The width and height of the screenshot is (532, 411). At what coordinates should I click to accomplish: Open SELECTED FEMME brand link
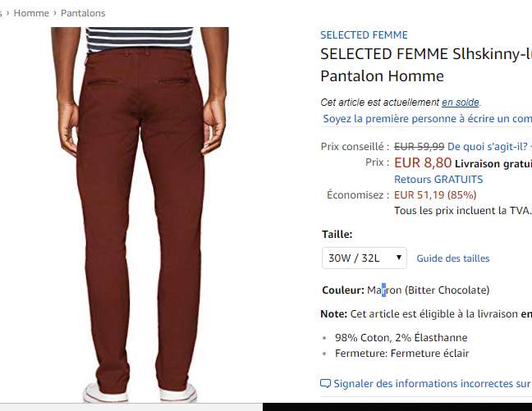click(x=364, y=35)
